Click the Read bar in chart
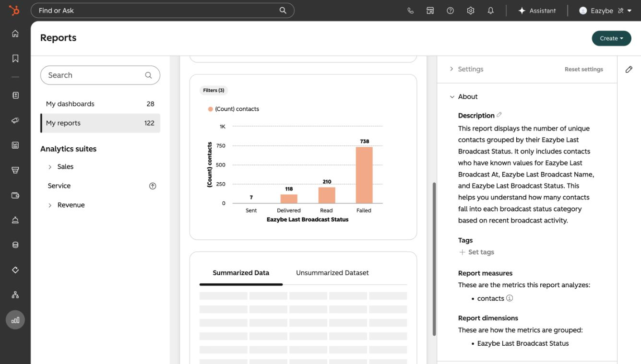Screen dimensions: 641x364 327,195
